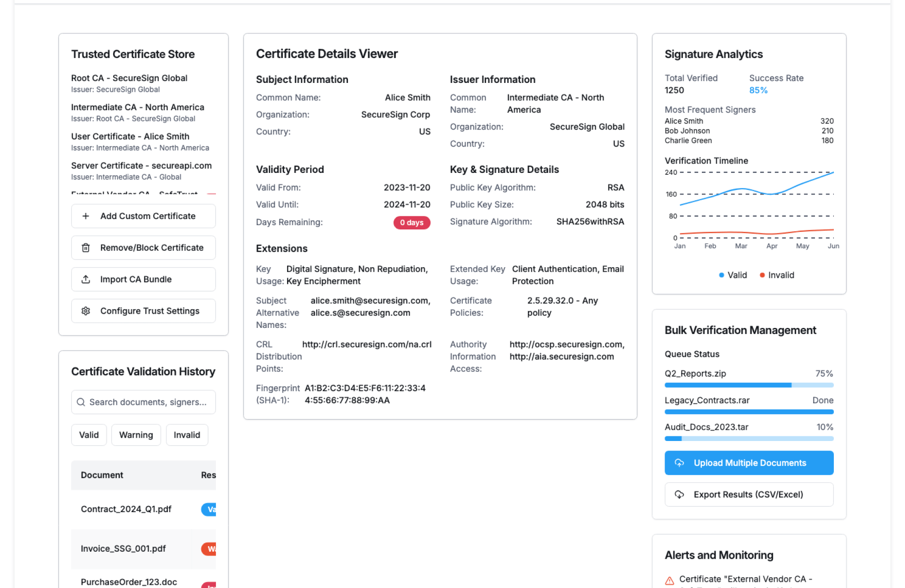Click the search magnifier icon in validation history
Viewport: 905px width, 588px height.
(x=81, y=402)
